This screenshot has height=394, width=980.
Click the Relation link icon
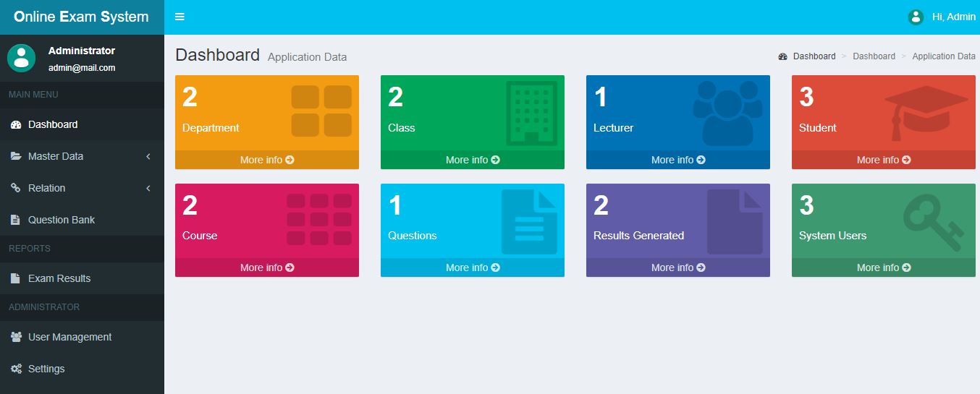16,188
